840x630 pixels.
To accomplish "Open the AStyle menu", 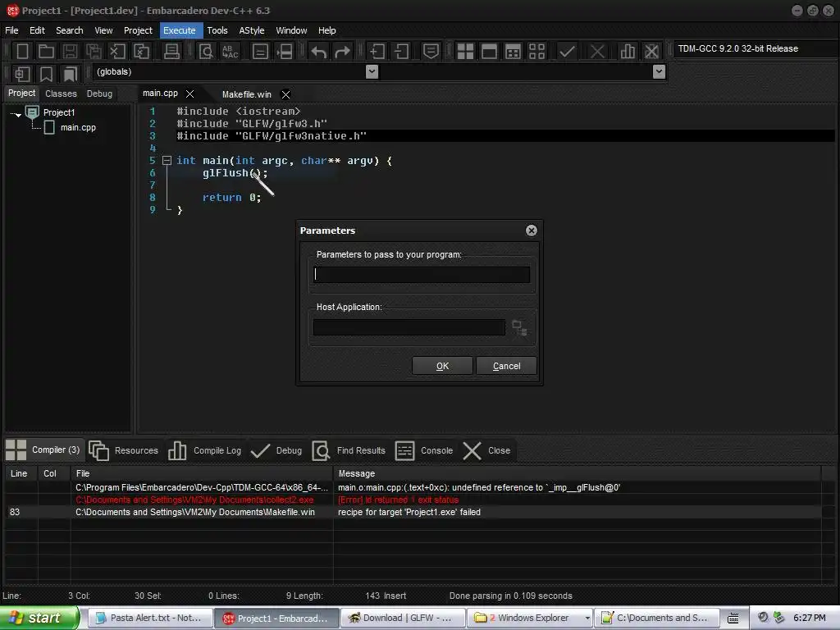I will pos(251,30).
